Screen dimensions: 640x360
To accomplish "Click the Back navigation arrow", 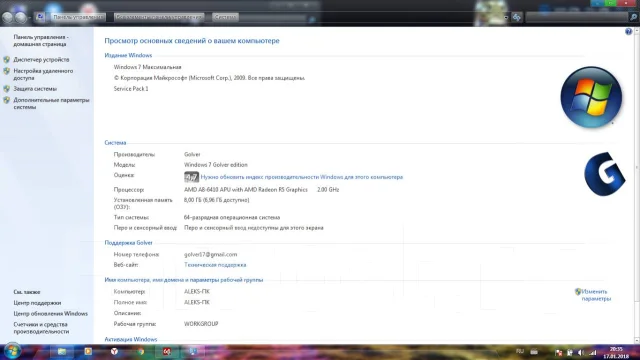I will point(7,17).
